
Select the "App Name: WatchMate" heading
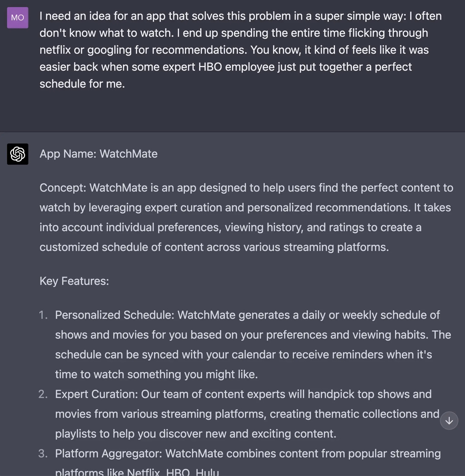[x=98, y=154]
